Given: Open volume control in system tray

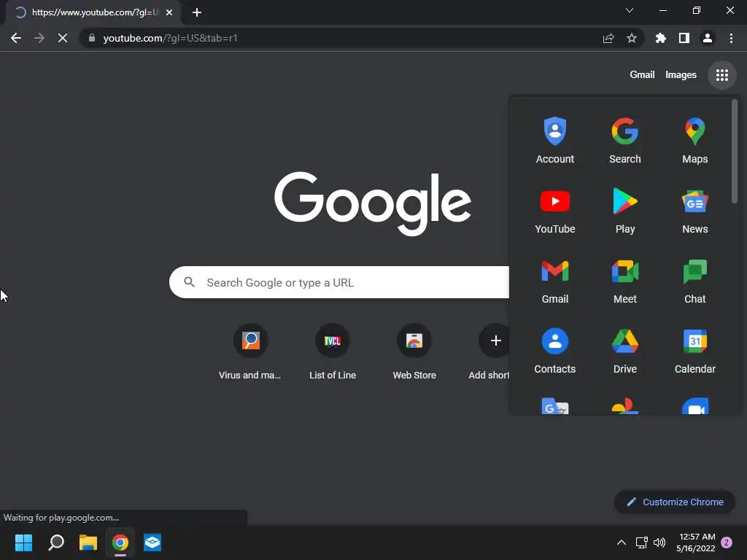Looking at the screenshot, I should click(x=659, y=542).
